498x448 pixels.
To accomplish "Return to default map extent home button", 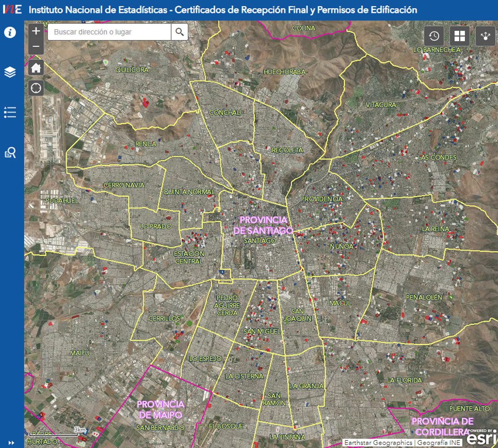I will click(36, 68).
